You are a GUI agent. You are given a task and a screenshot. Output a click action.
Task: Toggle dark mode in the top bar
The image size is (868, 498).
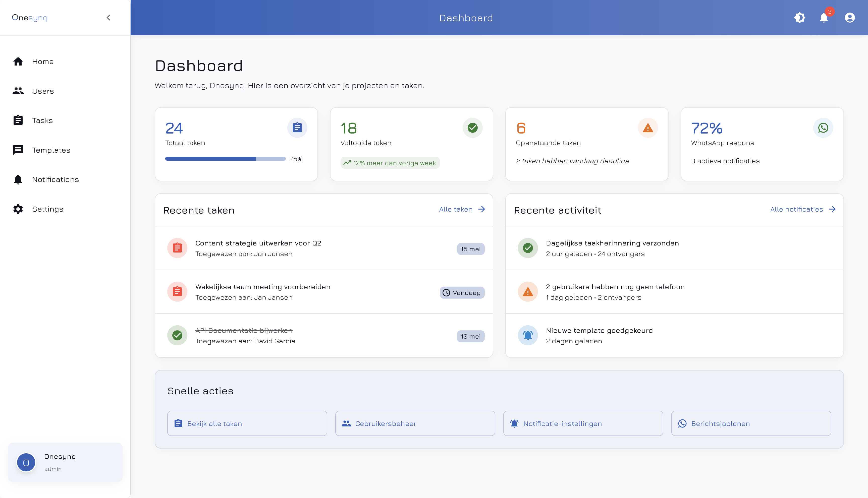click(x=800, y=17)
